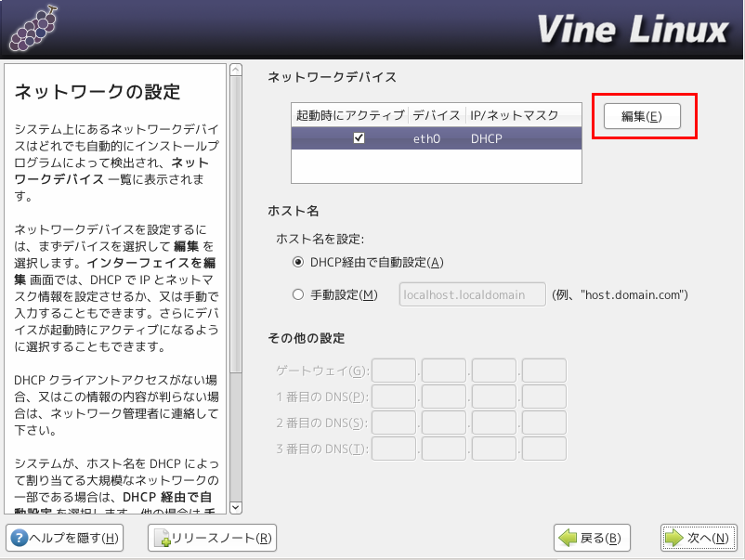Proceed with 次へ(N) button
The image size is (745, 560).
(699, 538)
